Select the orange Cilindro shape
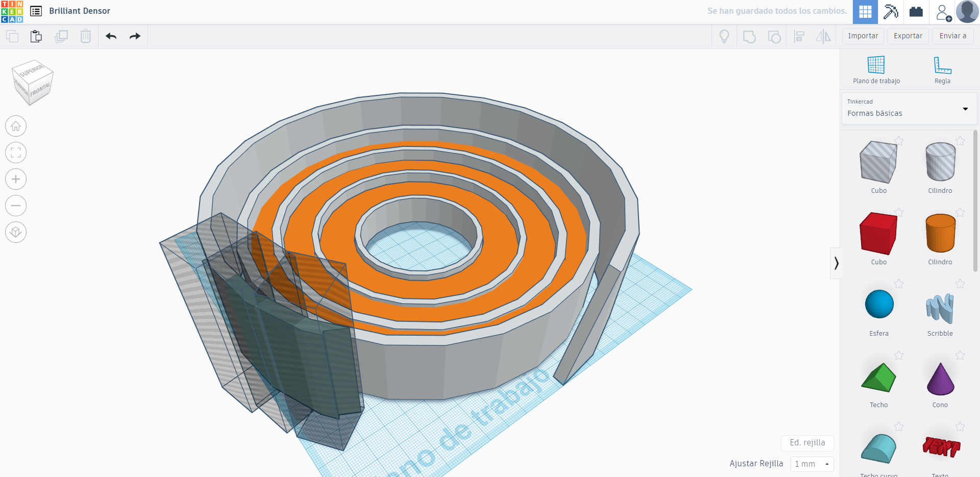This screenshot has height=477, width=980. 940,233
